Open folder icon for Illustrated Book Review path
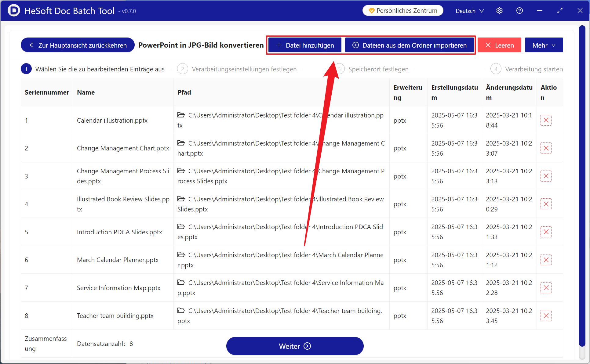Image resolution: width=590 pixels, height=364 pixels. coord(181,199)
